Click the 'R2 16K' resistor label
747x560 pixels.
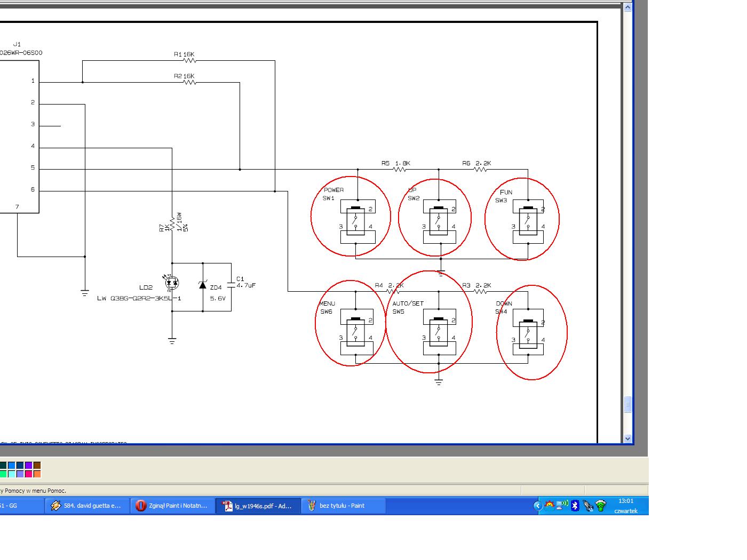[184, 76]
